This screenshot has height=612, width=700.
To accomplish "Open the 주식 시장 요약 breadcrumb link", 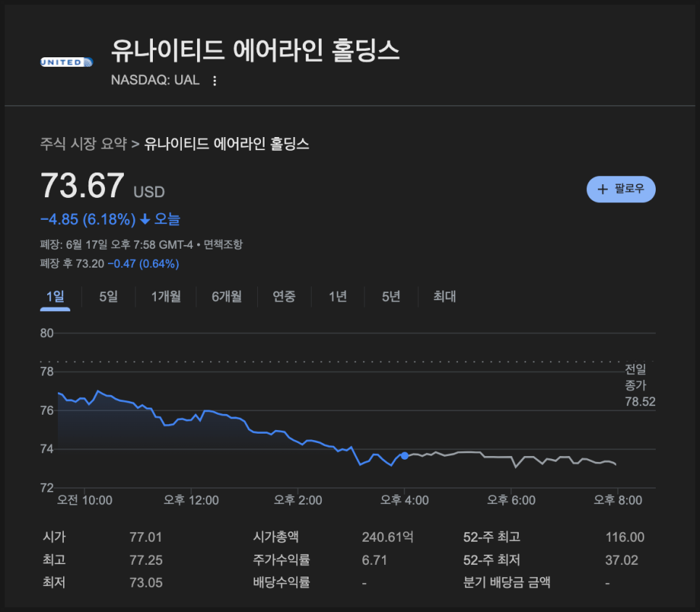I will (x=83, y=144).
